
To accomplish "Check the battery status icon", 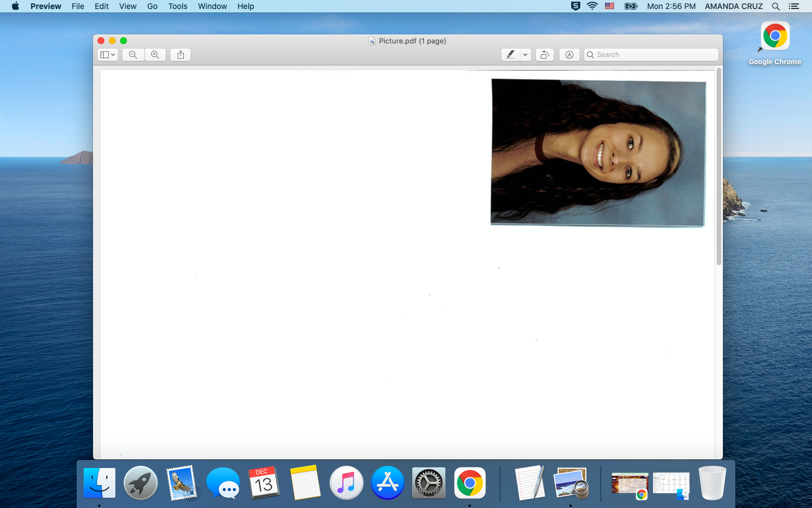I will [631, 6].
